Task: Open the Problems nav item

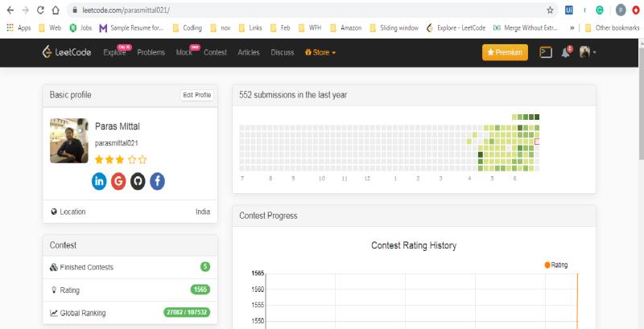Action: pyautogui.click(x=151, y=52)
